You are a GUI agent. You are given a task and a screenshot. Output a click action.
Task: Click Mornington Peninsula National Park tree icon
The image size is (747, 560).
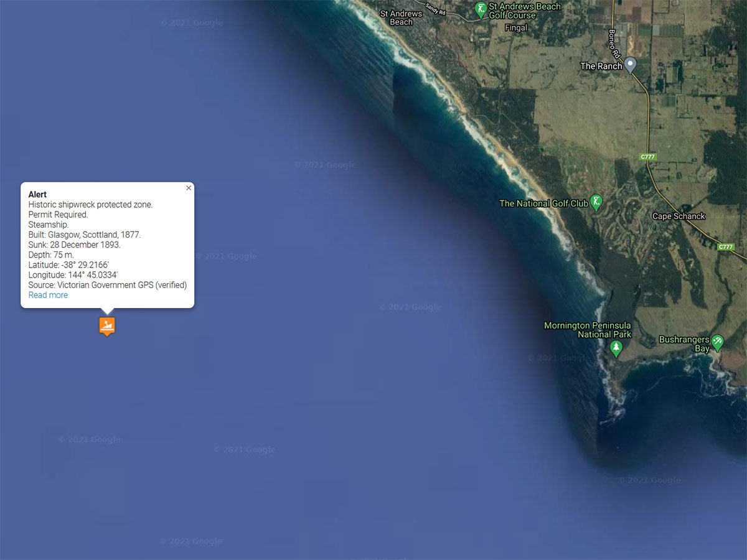(616, 348)
